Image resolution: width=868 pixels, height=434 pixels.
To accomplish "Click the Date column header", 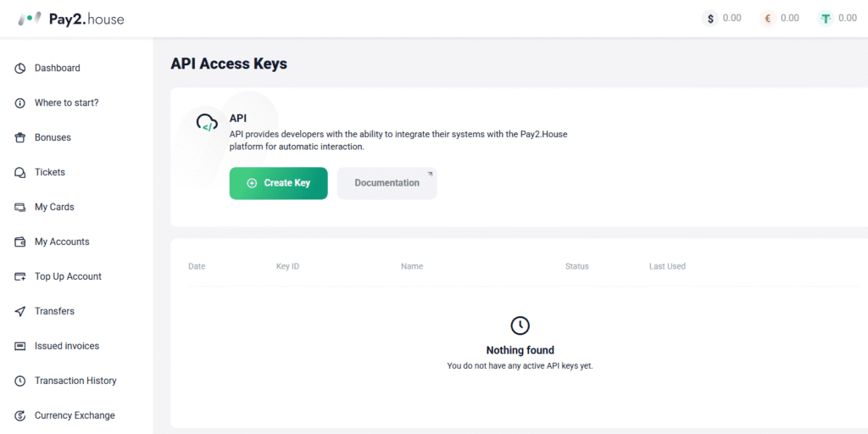I will (197, 266).
